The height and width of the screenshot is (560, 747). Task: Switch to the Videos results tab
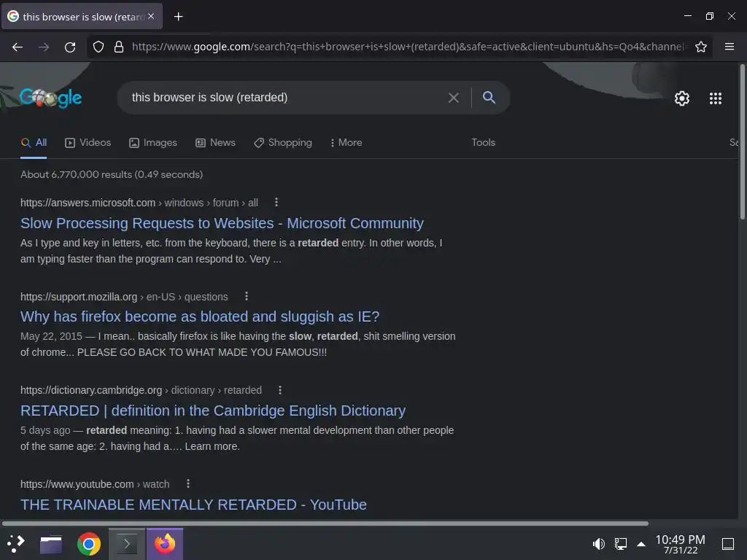pyautogui.click(x=88, y=142)
